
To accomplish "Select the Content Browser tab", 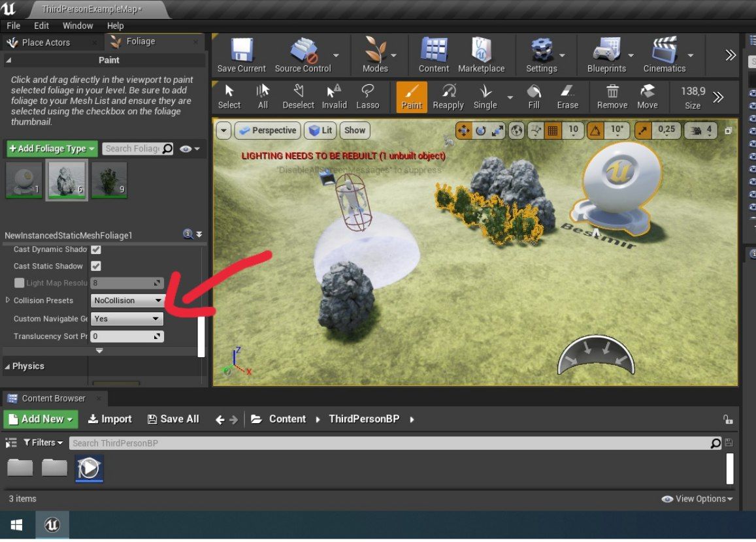I will (54, 398).
